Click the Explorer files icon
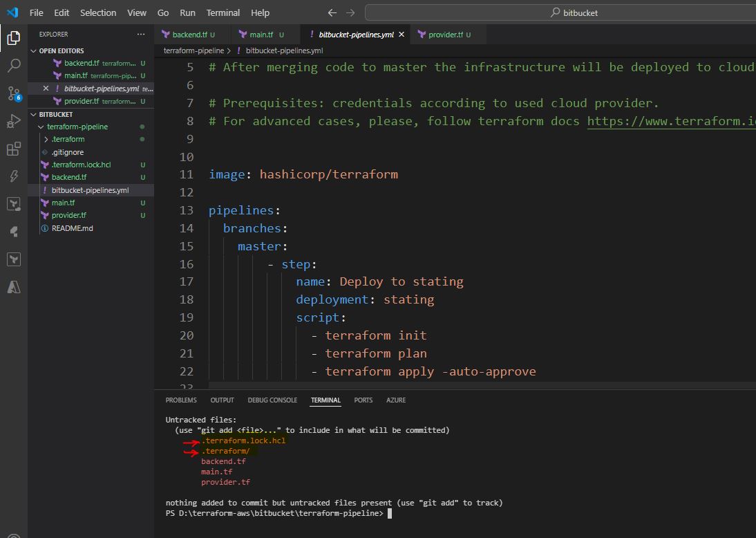Viewport: 756px width, 538px height. [x=13, y=38]
